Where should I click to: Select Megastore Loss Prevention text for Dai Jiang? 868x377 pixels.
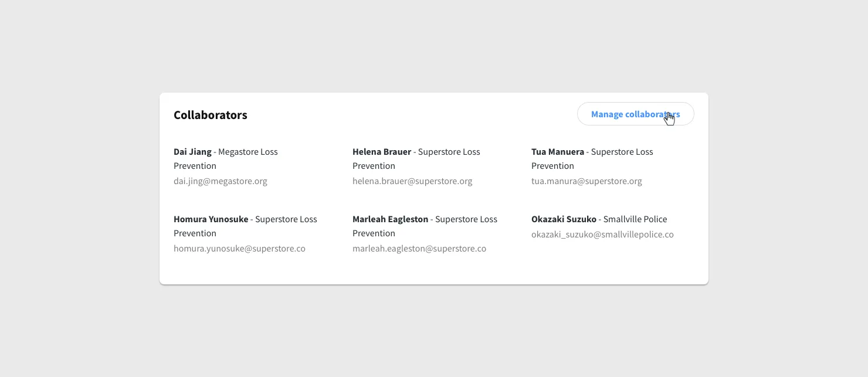pos(226,159)
